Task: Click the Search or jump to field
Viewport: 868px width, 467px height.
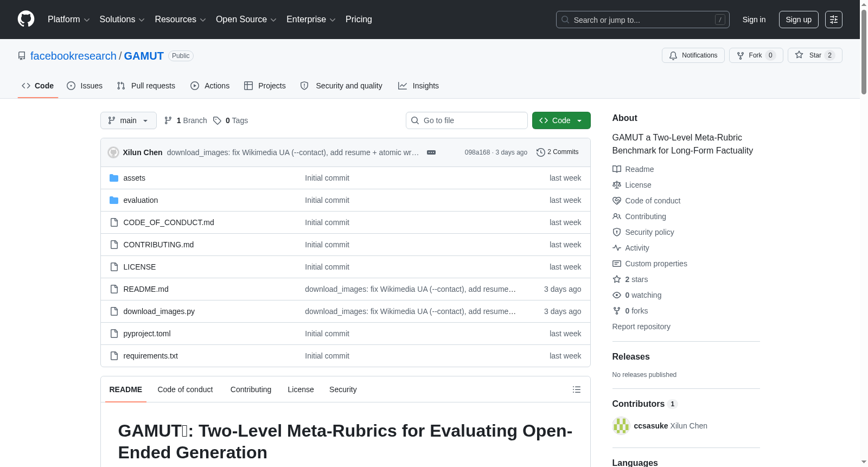Action: tap(643, 20)
